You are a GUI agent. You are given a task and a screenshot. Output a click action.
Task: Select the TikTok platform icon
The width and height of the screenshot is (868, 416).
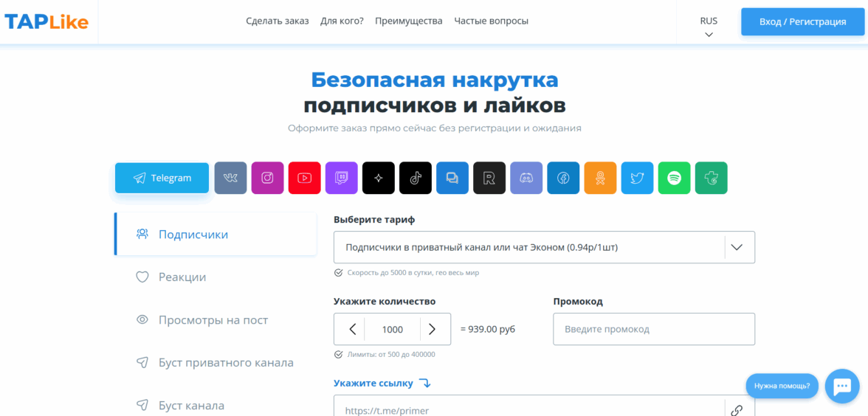click(x=415, y=178)
